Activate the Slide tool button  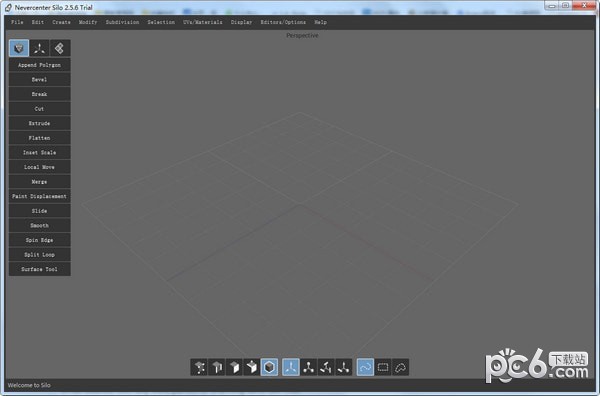point(39,211)
